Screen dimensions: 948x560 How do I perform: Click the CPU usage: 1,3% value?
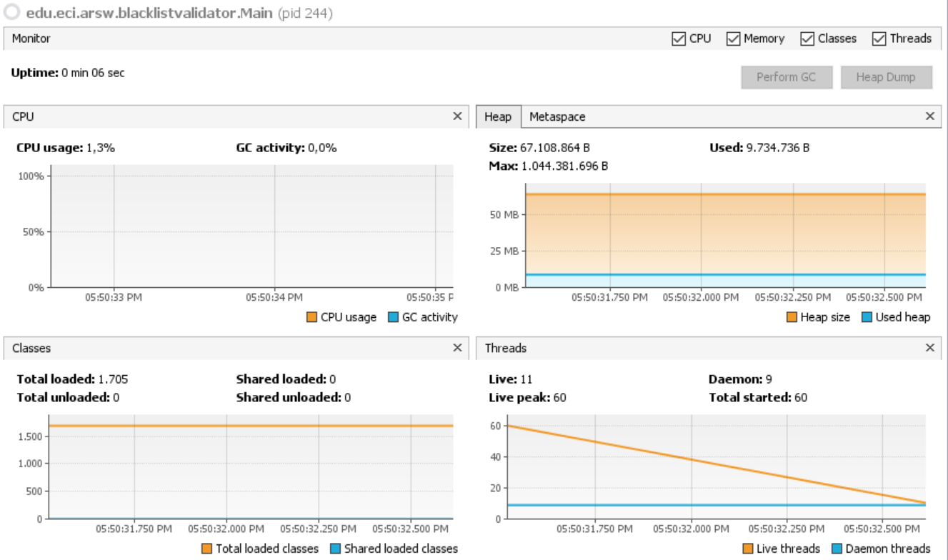66,148
